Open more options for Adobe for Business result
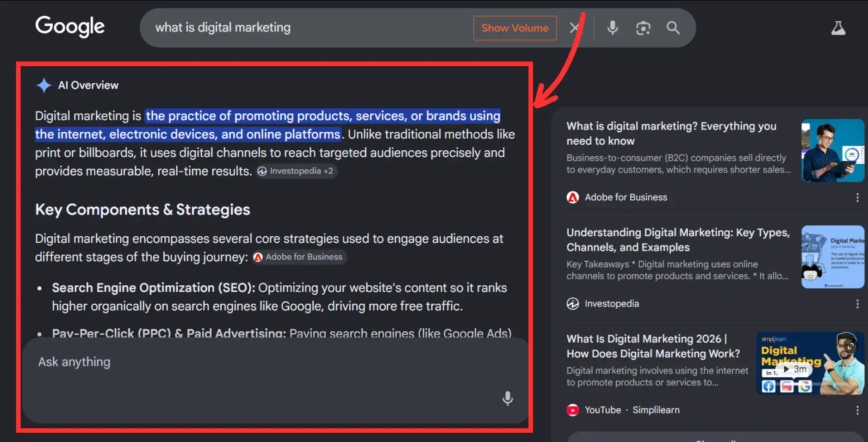The height and width of the screenshot is (442, 868). pyautogui.click(x=857, y=197)
